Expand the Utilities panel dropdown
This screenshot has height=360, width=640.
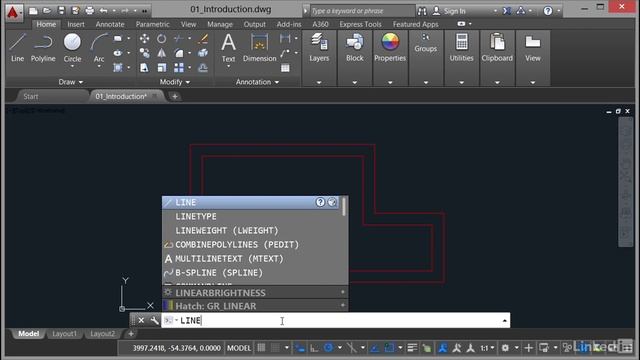click(x=461, y=82)
